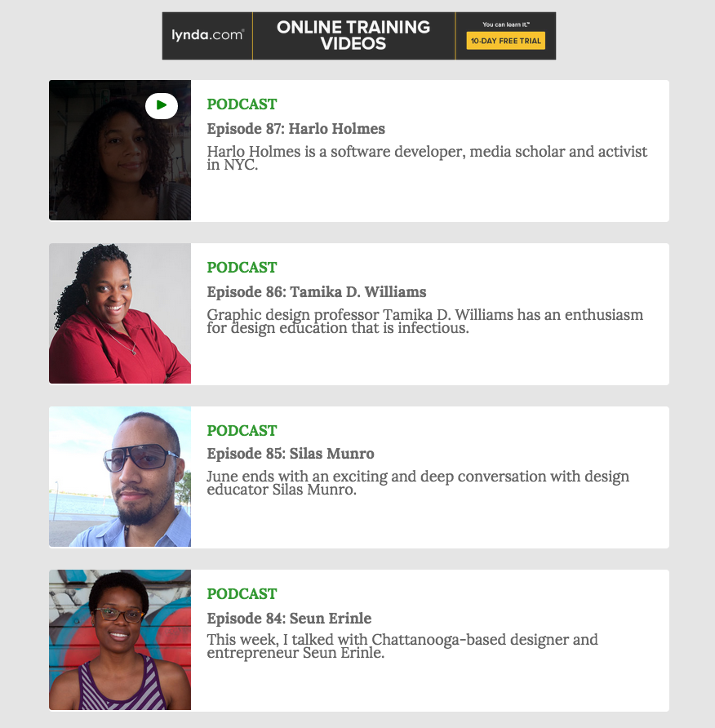Click the PODCAST label above Episode 85

point(242,431)
